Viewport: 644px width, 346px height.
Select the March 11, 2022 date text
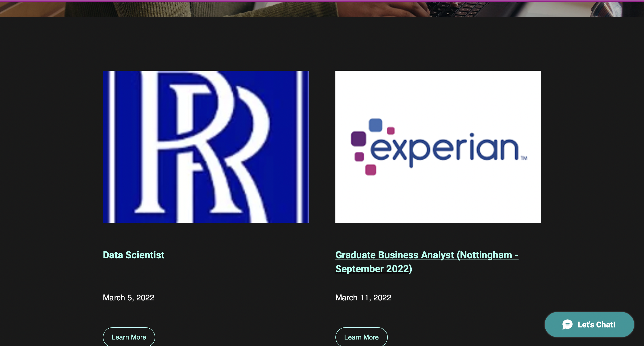click(363, 297)
